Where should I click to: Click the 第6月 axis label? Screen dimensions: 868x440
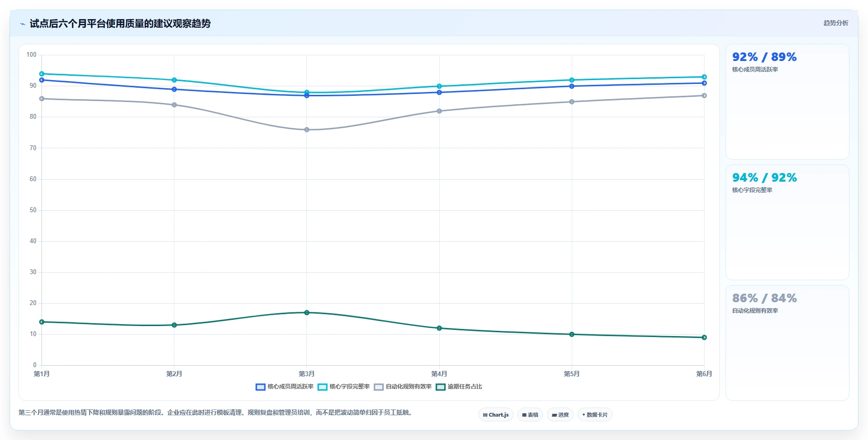point(704,374)
